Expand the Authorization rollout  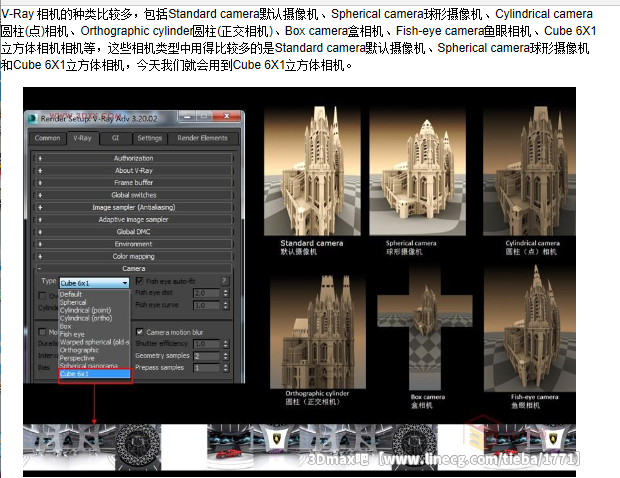134,158
